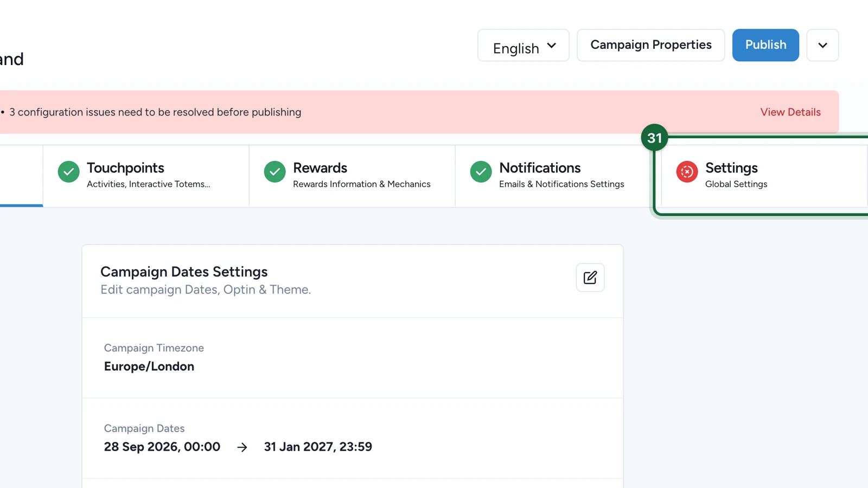Click 'Activities, Interactive Totems...' subtitle
The height and width of the screenshot is (488, 868).
[149, 184]
